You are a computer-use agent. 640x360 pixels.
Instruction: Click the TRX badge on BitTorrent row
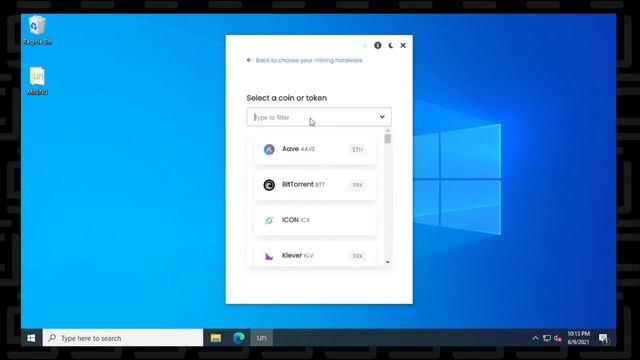click(x=358, y=185)
